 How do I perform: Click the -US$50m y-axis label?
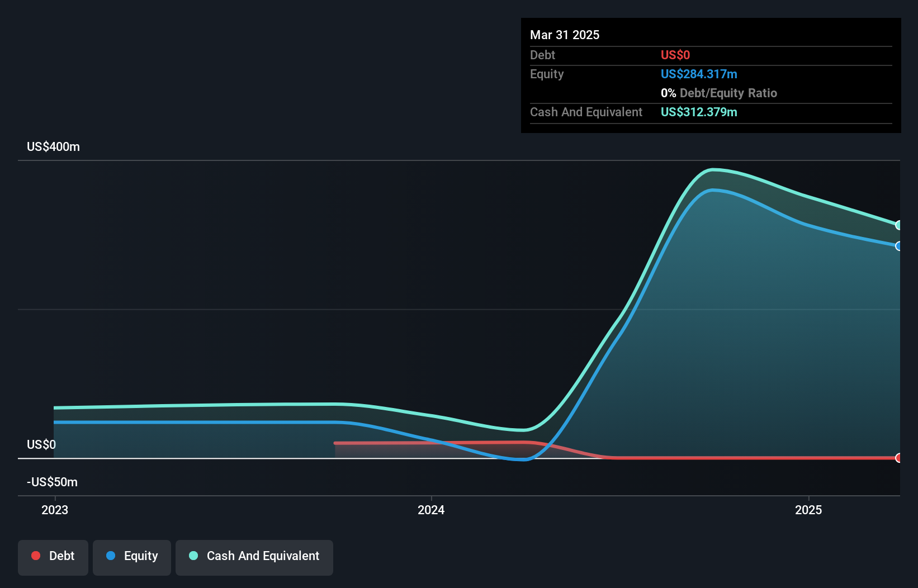tap(53, 482)
